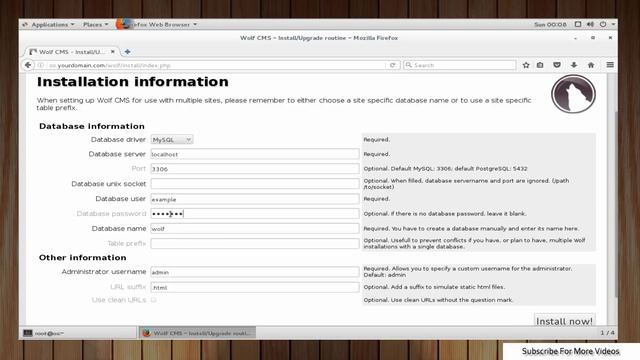640x360 pixels.
Task: Close the Wolf CMS tab
Action: tap(113, 52)
